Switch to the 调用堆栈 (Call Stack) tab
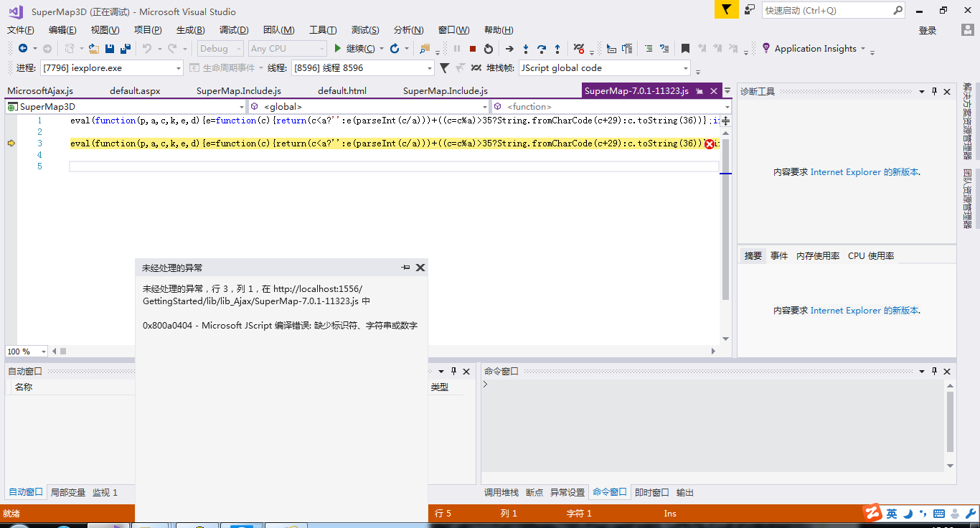980x528 pixels. click(501, 493)
